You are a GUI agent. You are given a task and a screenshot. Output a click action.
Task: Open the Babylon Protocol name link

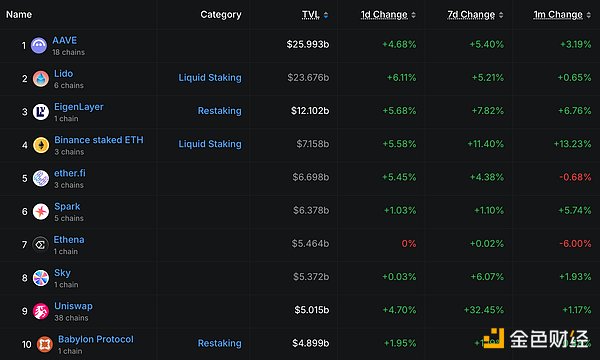click(96, 339)
